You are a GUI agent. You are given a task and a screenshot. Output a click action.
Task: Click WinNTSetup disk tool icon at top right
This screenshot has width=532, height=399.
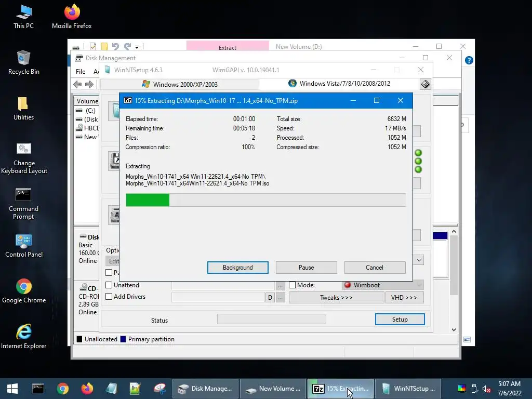pyautogui.click(x=425, y=84)
